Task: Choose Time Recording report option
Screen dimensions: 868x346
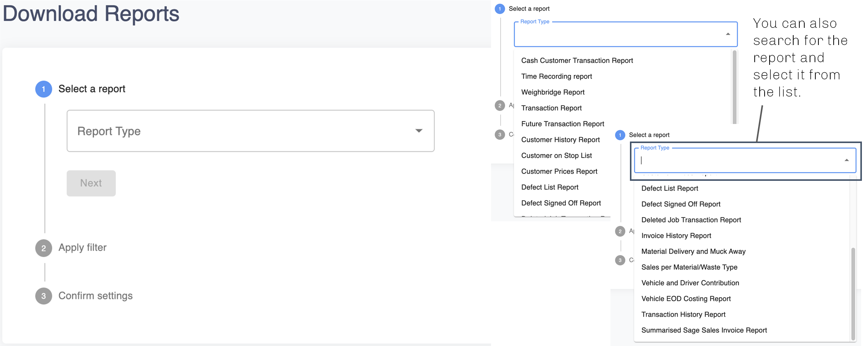Action: [x=556, y=76]
